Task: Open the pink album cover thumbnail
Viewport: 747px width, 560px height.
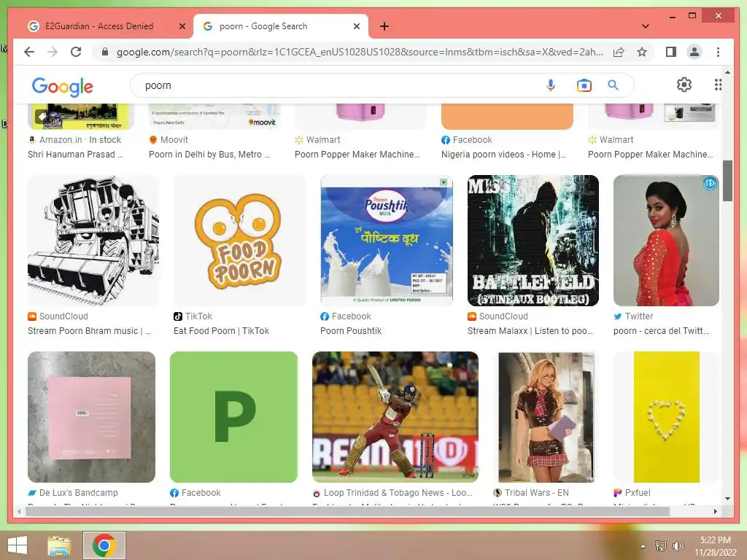Action: [x=91, y=417]
